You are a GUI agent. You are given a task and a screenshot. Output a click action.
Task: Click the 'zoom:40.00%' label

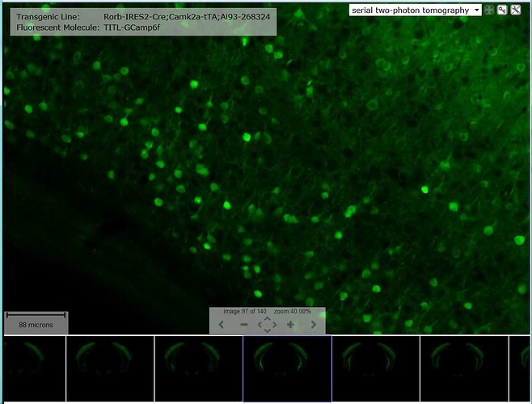tap(292, 311)
